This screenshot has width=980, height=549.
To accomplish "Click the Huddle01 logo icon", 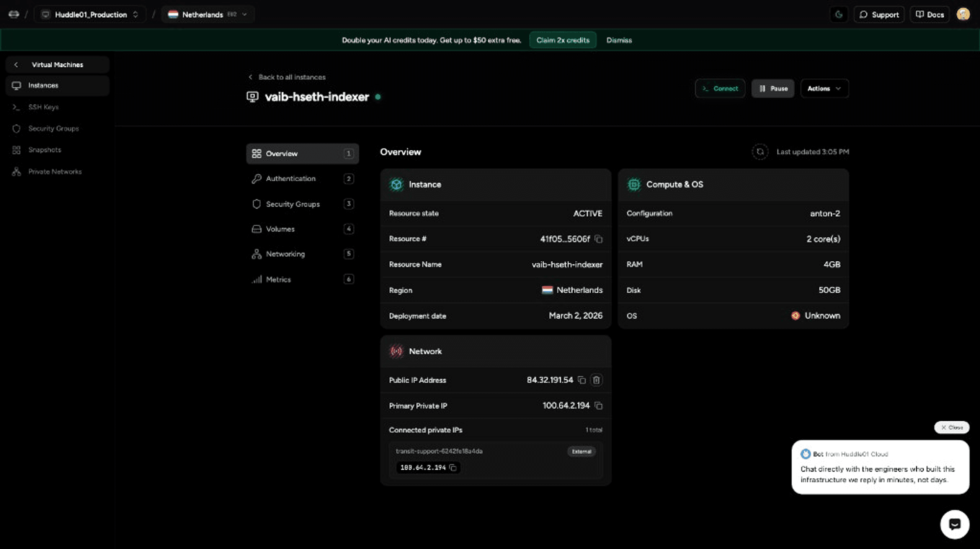I will (14, 15).
